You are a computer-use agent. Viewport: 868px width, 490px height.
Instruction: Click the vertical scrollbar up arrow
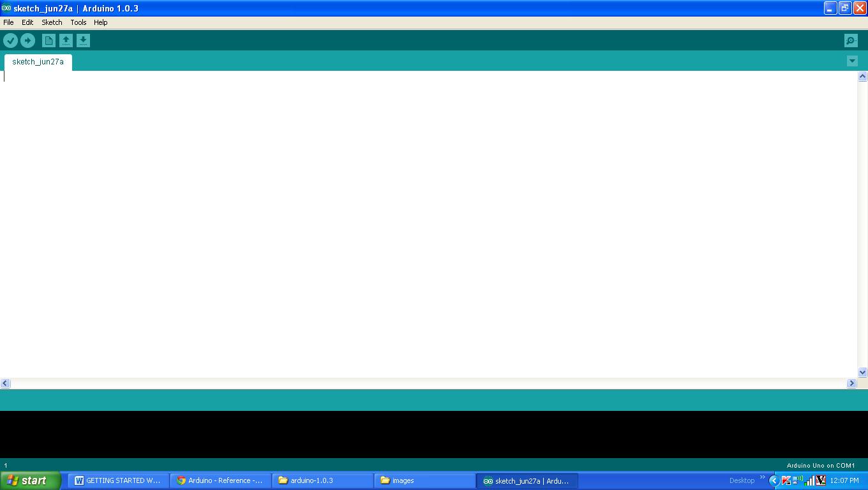click(x=862, y=77)
